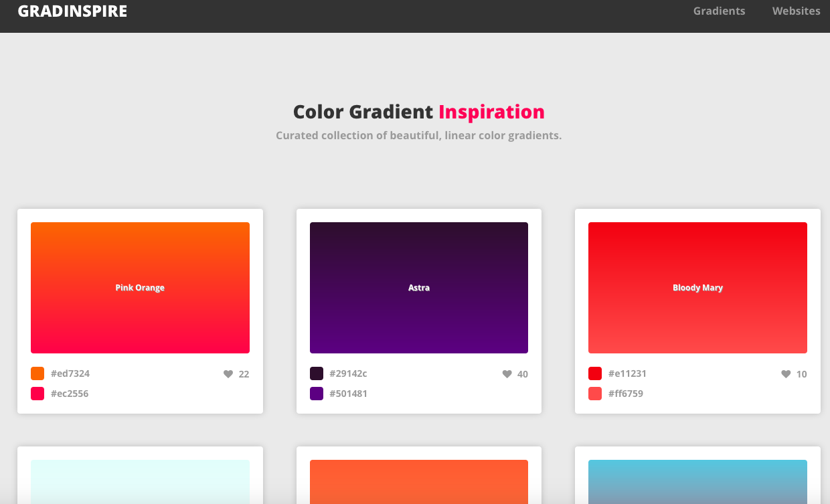Open the Astra gradient preview
Viewport: 830px width, 504px height.
click(x=418, y=287)
